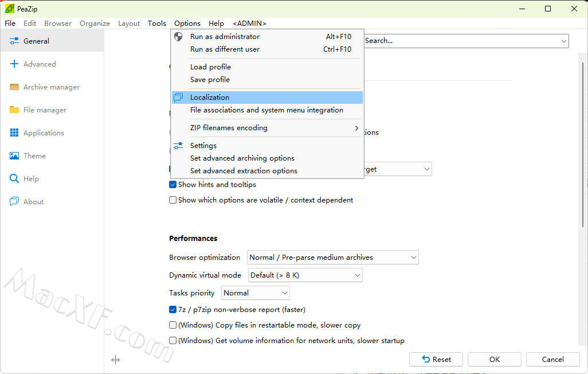This screenshot has height=374, width=588.
Task: Click the OK button
Action: pos(494,359)
